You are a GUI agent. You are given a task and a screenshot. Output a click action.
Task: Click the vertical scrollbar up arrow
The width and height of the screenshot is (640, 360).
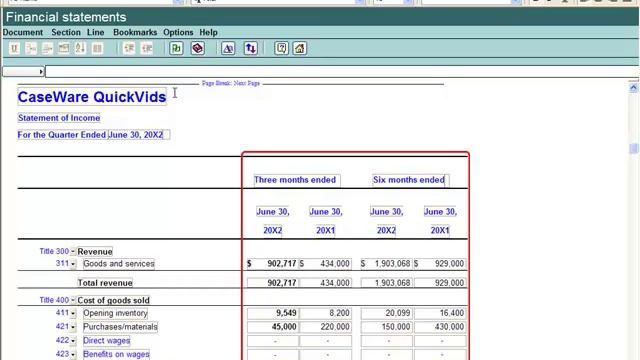(x=633, y=87)
